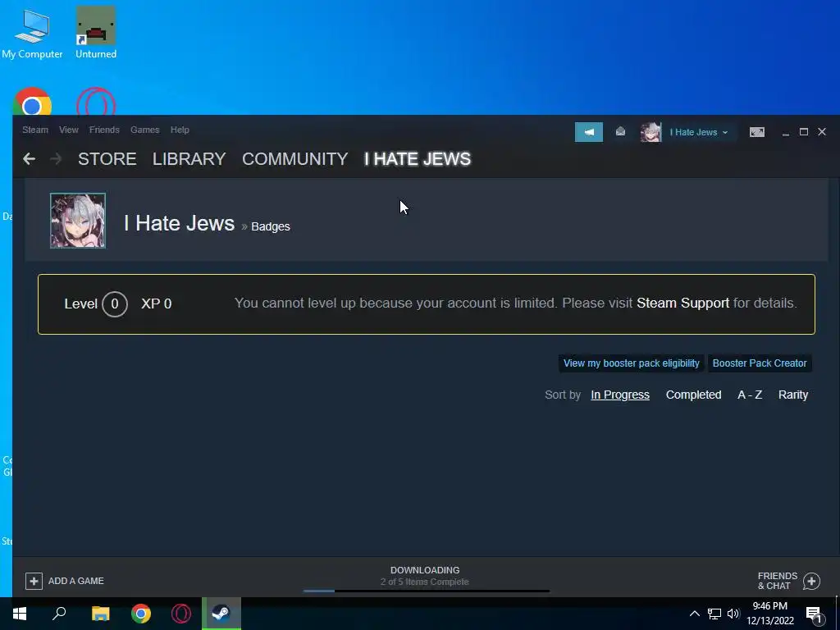Open the Games menu

click(x=144, y=130)
